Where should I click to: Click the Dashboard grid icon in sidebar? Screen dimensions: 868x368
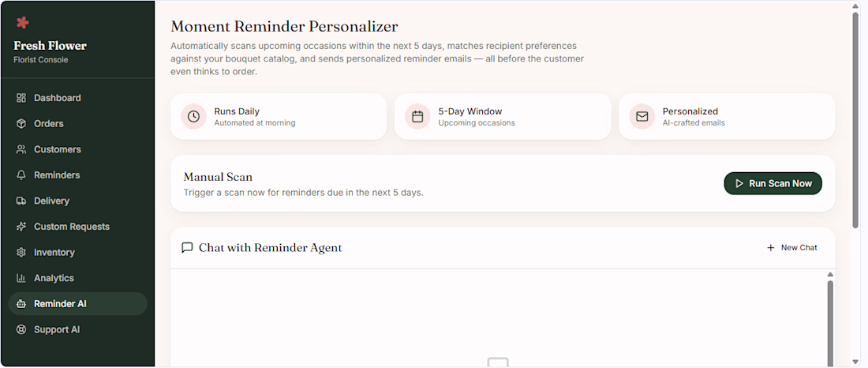pyautogui.click(x=21, y=98)
